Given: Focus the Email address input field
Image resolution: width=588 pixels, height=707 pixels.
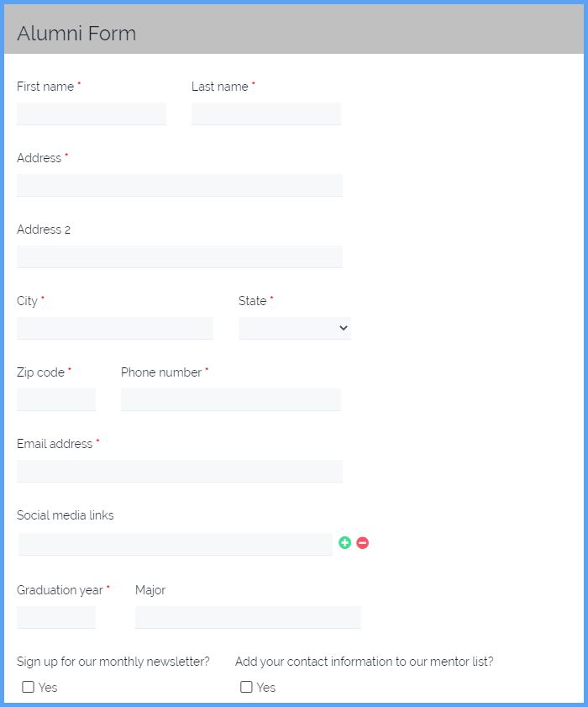Looking at the screenshot, I should click(x=180, y=471).
